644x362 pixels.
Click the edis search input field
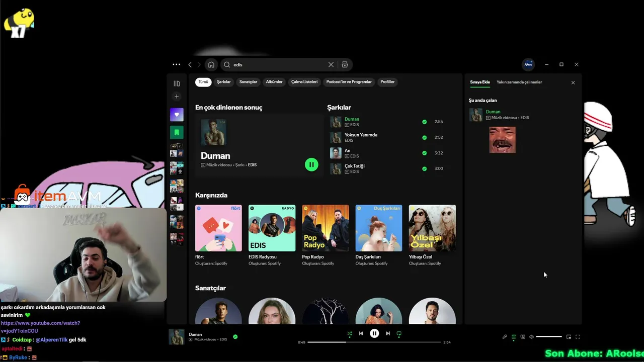(x=279, y=64)
